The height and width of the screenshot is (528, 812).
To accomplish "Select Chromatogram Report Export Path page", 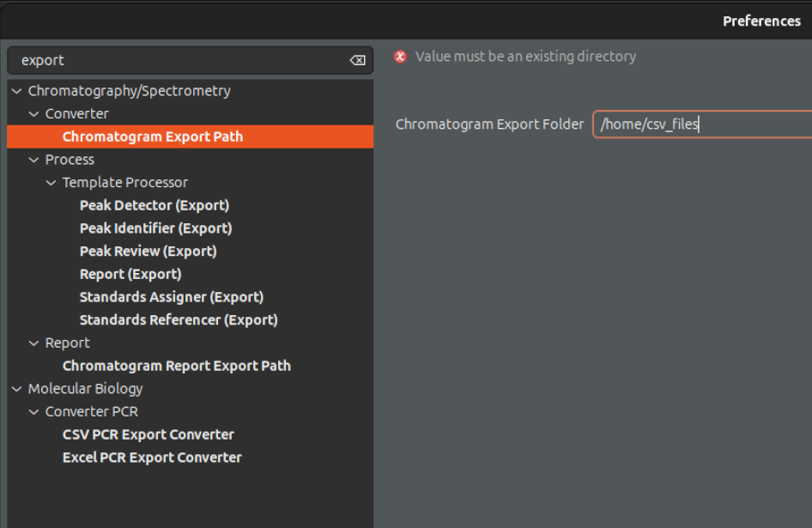I will click(x=177, y=366).
